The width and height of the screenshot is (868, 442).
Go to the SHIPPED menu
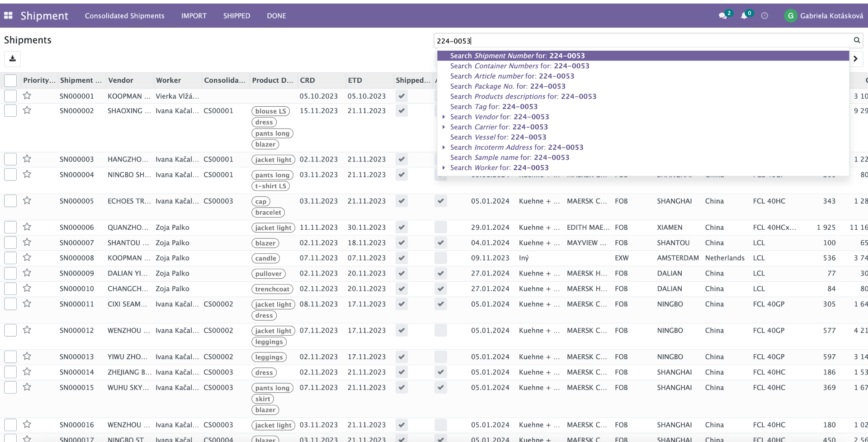coord(236,16)
